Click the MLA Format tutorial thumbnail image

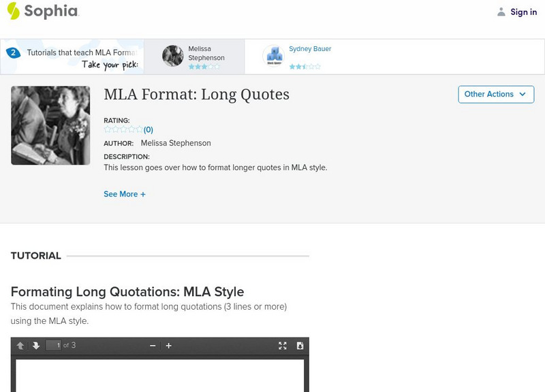50,125
